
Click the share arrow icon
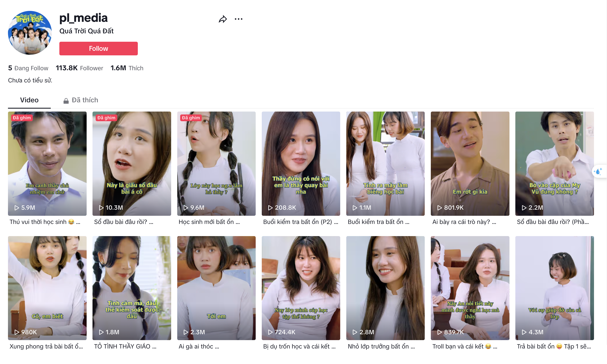223,19
